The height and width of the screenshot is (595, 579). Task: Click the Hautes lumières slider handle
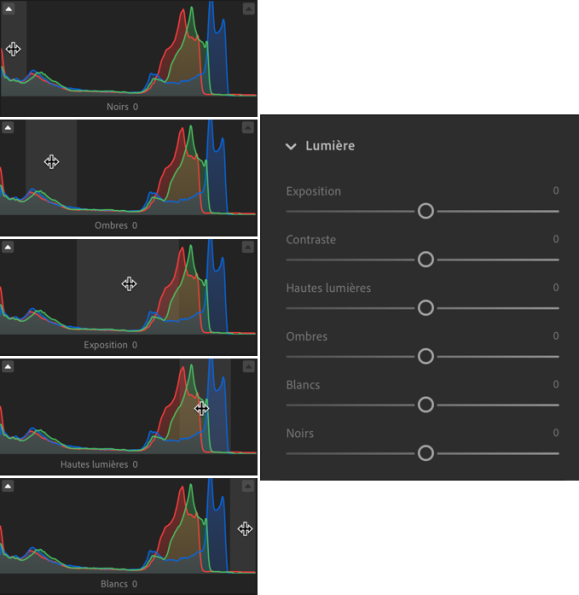pos(426,308)
